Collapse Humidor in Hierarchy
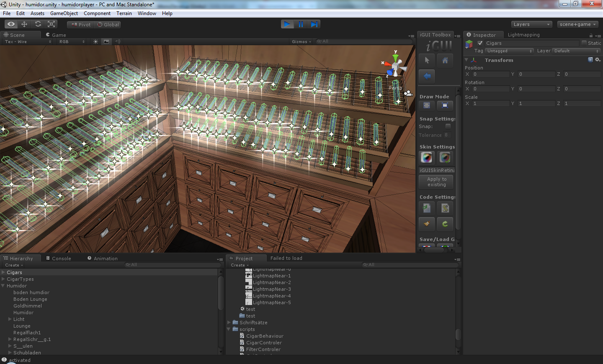The image size is (603, 364). 3,286
